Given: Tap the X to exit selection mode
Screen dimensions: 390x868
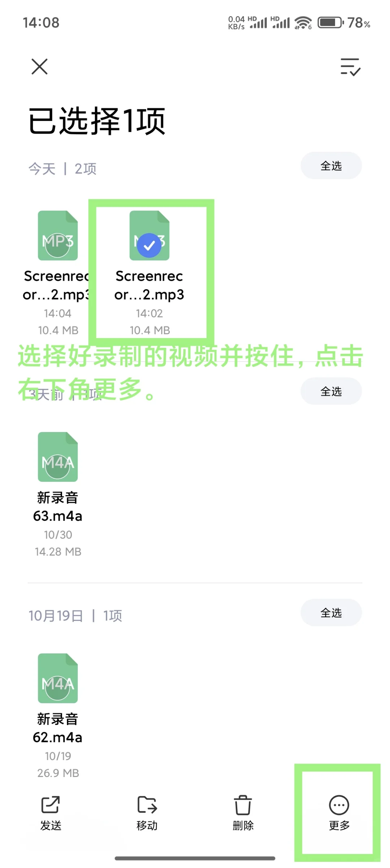Looking at the screenshot, I should pyautogui.click(x=39, y=66).
